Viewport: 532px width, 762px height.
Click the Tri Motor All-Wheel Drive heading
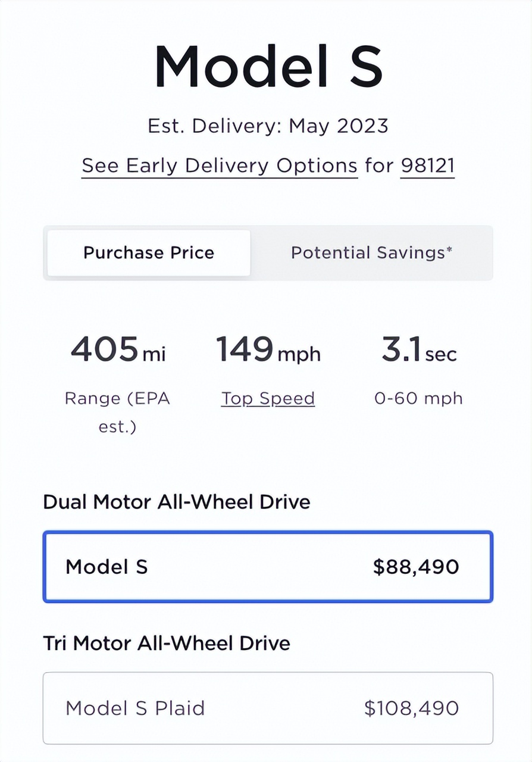tap(167, 643)
